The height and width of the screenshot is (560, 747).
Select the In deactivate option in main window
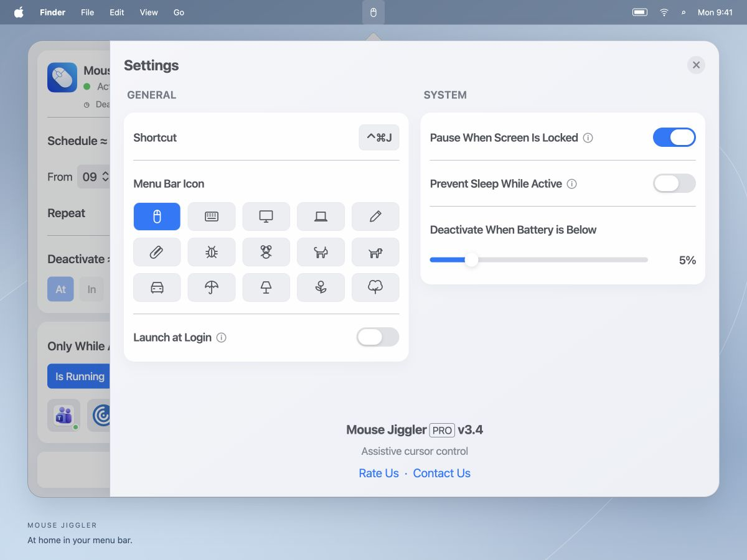point(92,289)
